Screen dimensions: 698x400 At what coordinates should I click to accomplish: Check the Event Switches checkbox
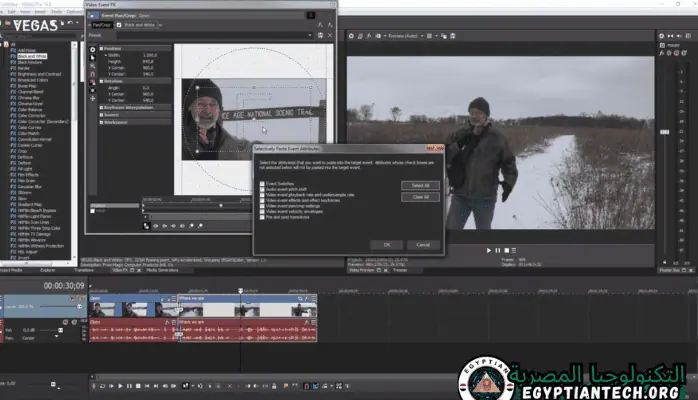click(262, 183)
